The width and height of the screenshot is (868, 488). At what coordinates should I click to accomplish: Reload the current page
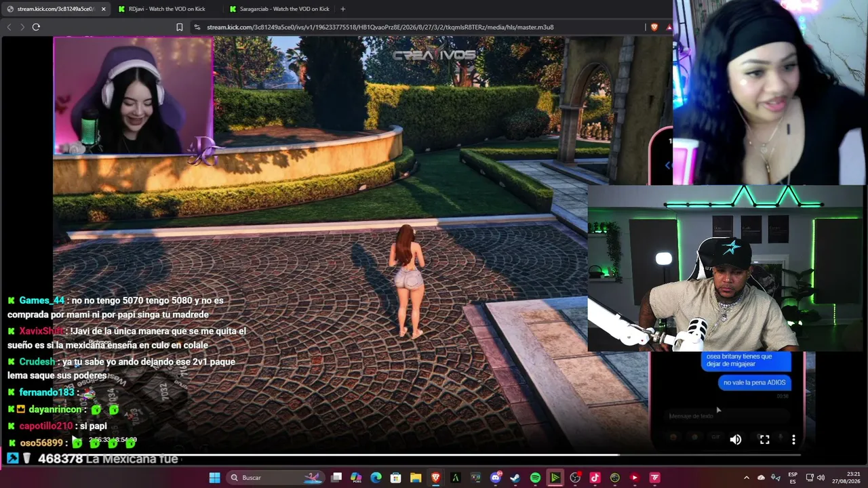pos(36,27)
